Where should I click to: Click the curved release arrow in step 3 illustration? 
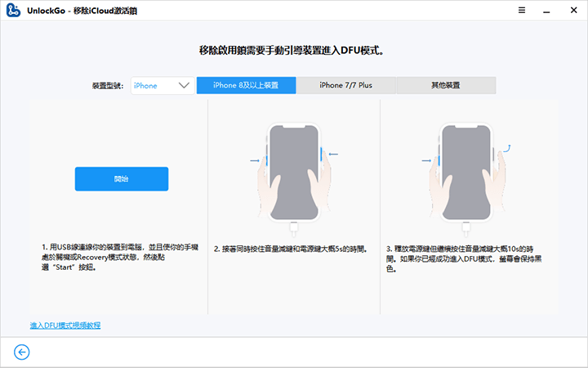pyautogui.click(x=506, y=149)
